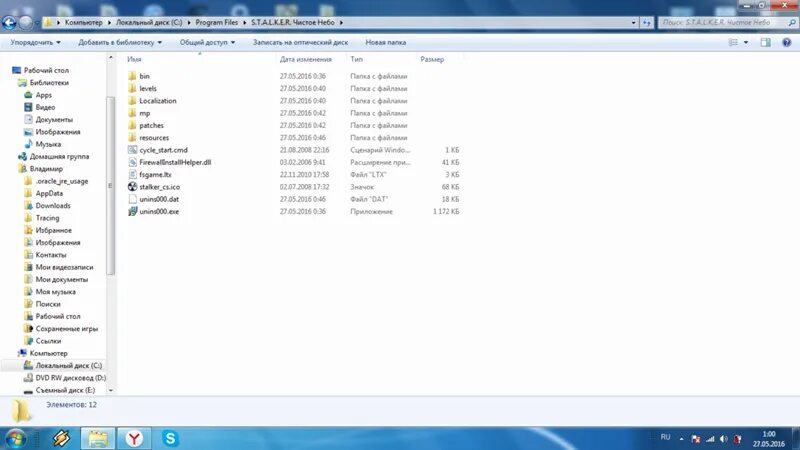The width and height of the screenshot is (800, 450).
Task: Click the unins000.dat file icon
Action: (132, 199)
